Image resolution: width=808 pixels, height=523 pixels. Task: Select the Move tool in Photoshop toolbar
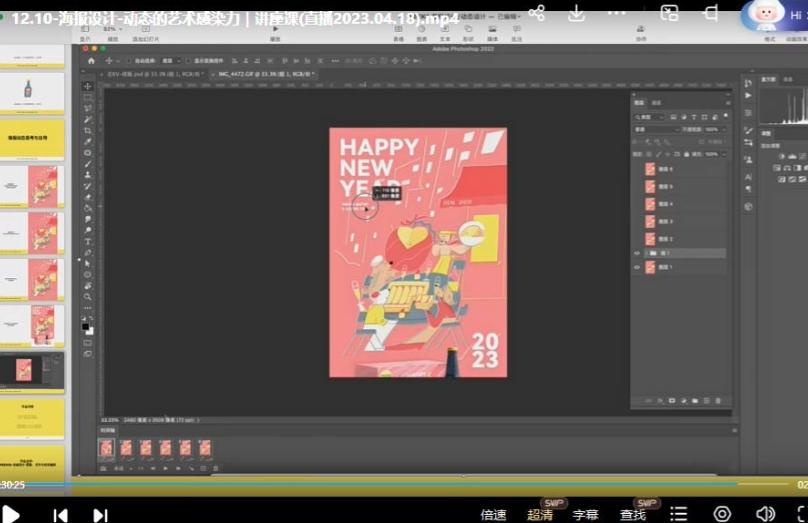click(88, 86)
